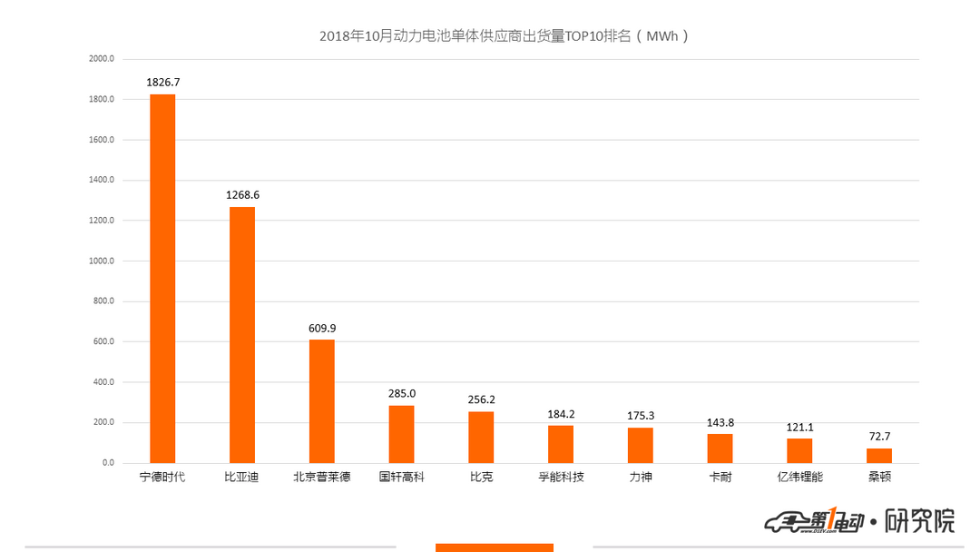980x552 pixels.
Task: Click the 北京普莱德 axis label
Action: point(322,477)
